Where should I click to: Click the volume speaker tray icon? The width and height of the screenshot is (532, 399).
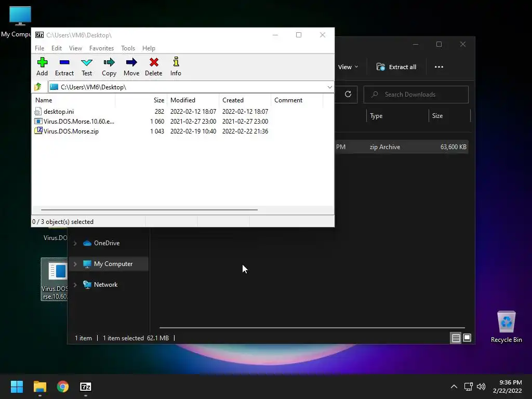481,387
